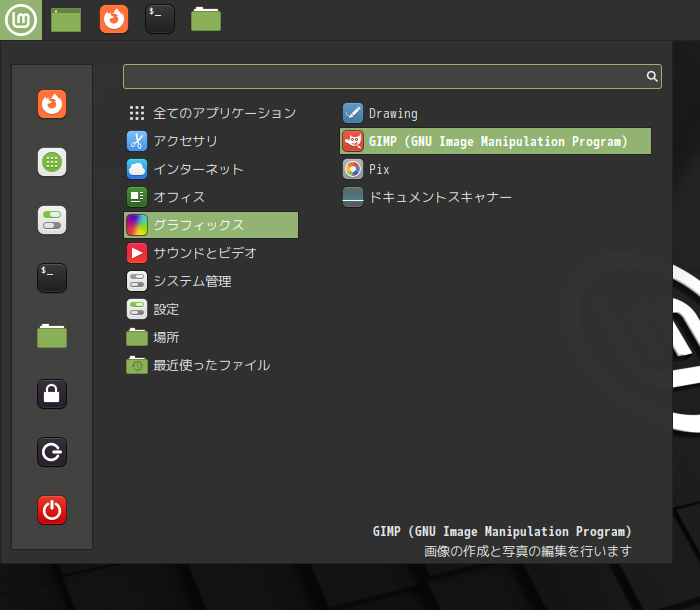Viewport: 700px width, 610px height.
Task: Click the cloud icon beside インターネット
Action: [137, 169]
